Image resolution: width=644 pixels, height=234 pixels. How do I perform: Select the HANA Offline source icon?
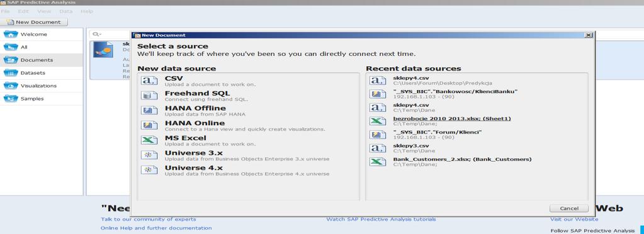pyautogui.click(x=149, y=111)
